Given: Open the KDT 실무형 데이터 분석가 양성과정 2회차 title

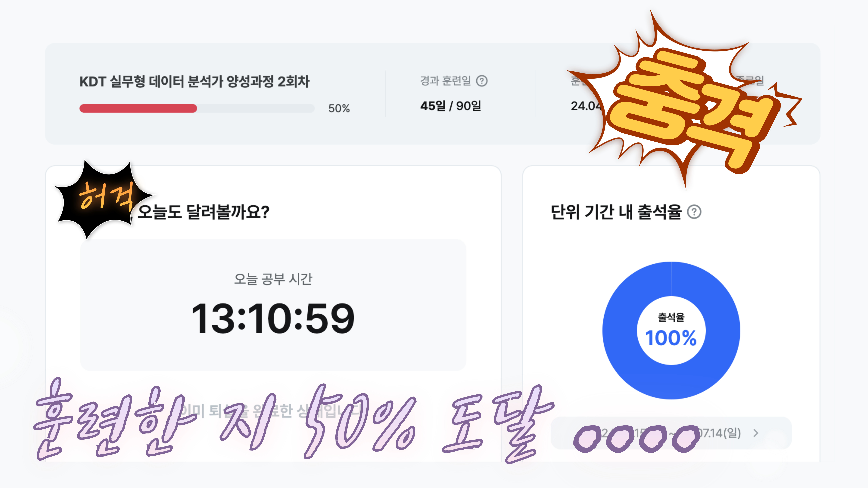Looking at the screenshot, I should (194, 82).
